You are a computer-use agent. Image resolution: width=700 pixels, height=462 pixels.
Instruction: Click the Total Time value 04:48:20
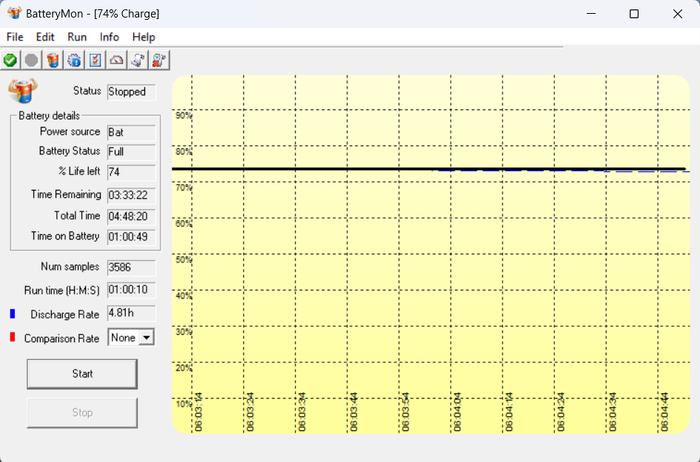point(131,216)
